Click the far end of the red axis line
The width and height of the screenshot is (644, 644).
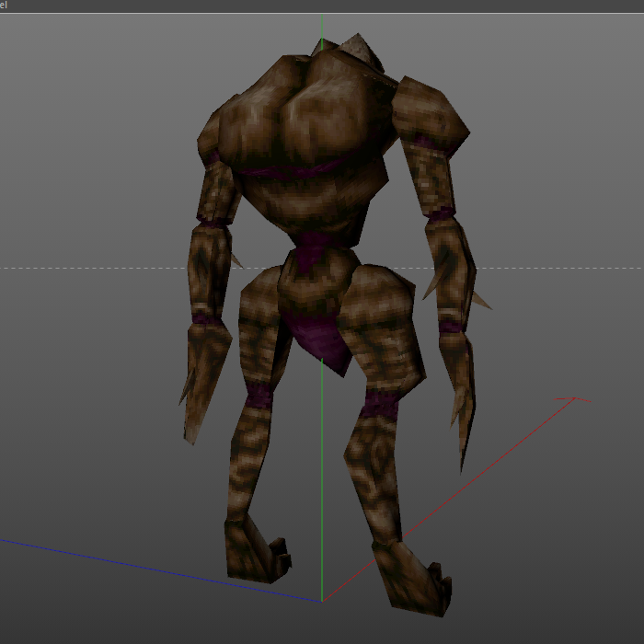(x=573, y=398)
